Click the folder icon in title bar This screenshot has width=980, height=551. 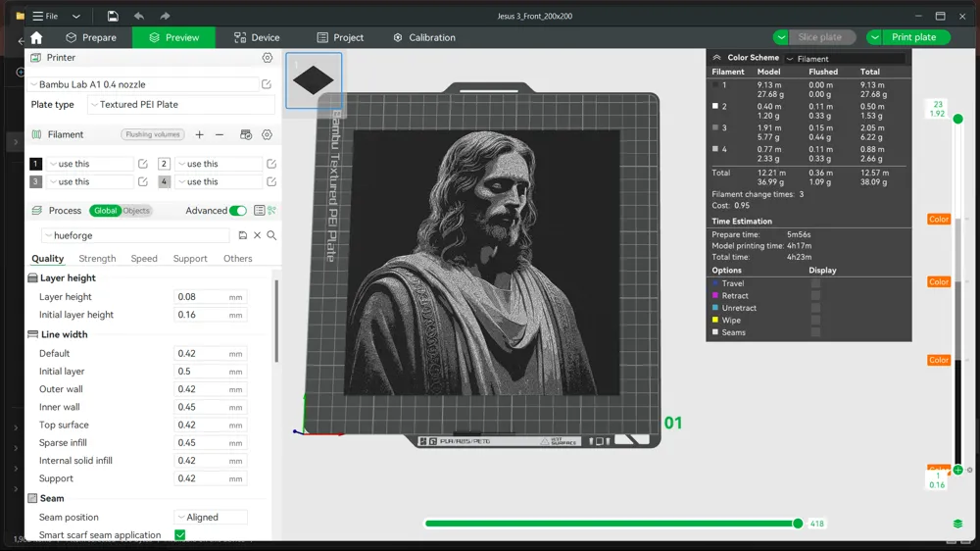(x=20, y=16)
